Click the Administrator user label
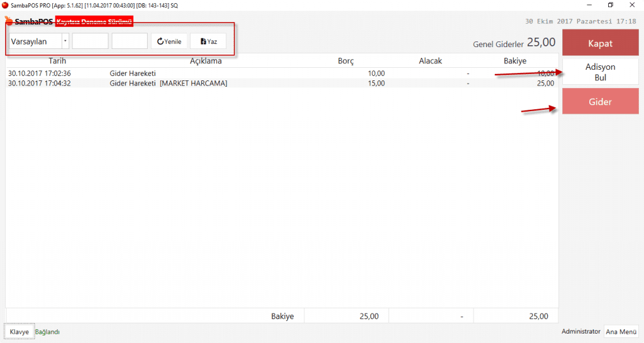 pyautogui.click(x=580, y=332)
